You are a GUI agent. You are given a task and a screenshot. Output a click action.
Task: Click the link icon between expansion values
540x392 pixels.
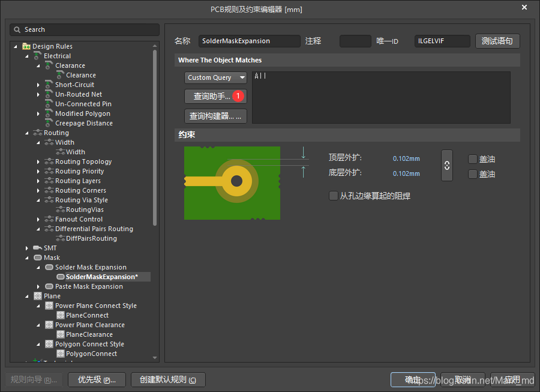pyautogui.click(x=447, y=166)
